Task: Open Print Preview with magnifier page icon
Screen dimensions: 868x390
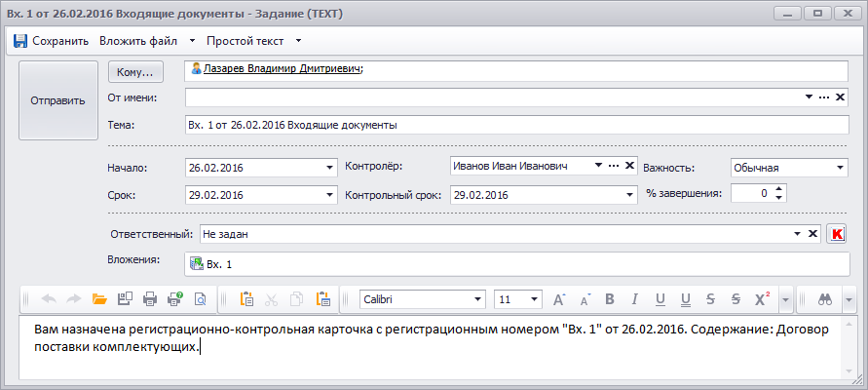Action: (x=200, y=299)
